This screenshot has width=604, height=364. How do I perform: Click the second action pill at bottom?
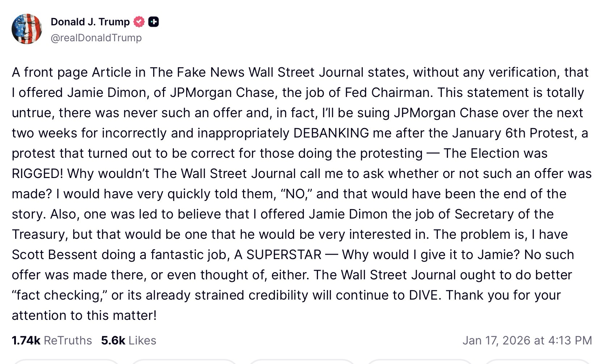pyautogui.click(x=184, y=361)
